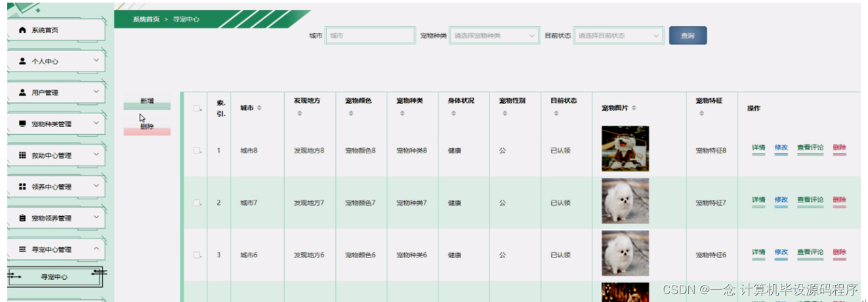
Task: Open the 目前状态 filter dropdown
Action: tap(619, 36)
